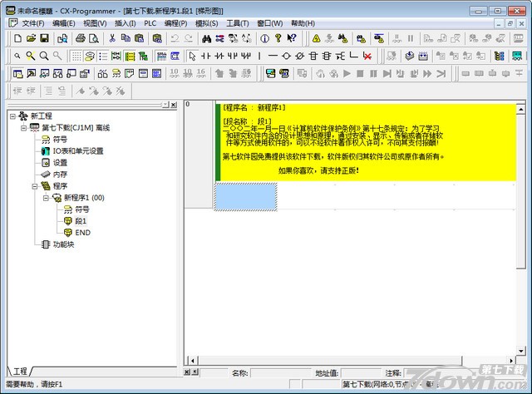Collapse the 程序 tree node
532x394 pixels.
tap(36, 186)
